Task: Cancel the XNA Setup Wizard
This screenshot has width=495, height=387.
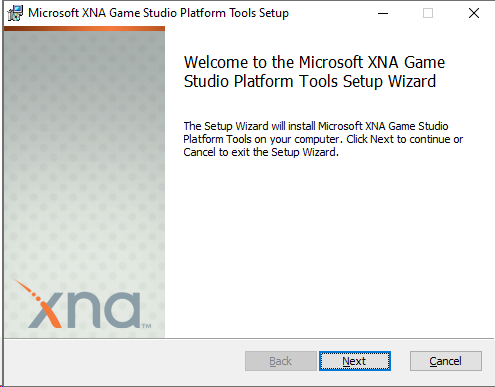Action: click(446, 361)
